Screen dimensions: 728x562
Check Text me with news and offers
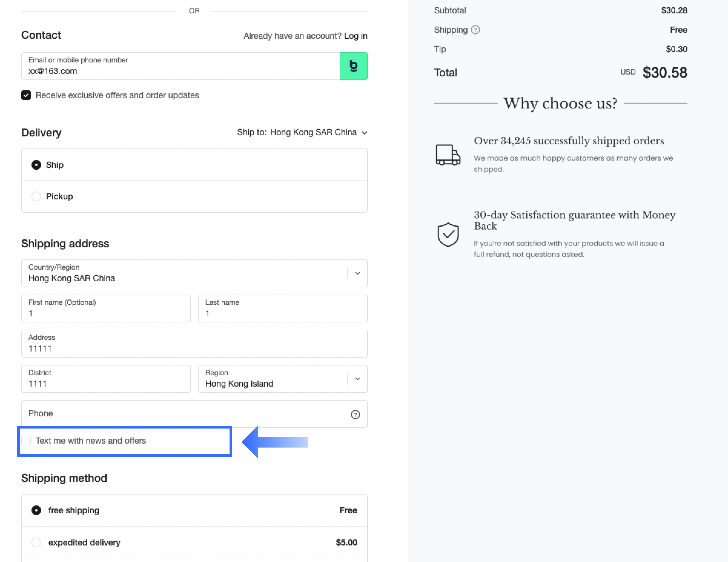coord(26,441)
